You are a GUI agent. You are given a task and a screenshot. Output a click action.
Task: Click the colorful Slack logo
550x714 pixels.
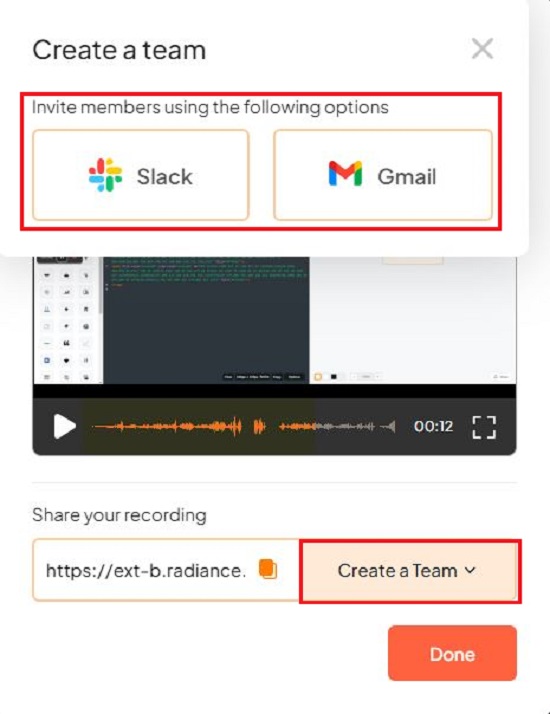tap(106, 175)
